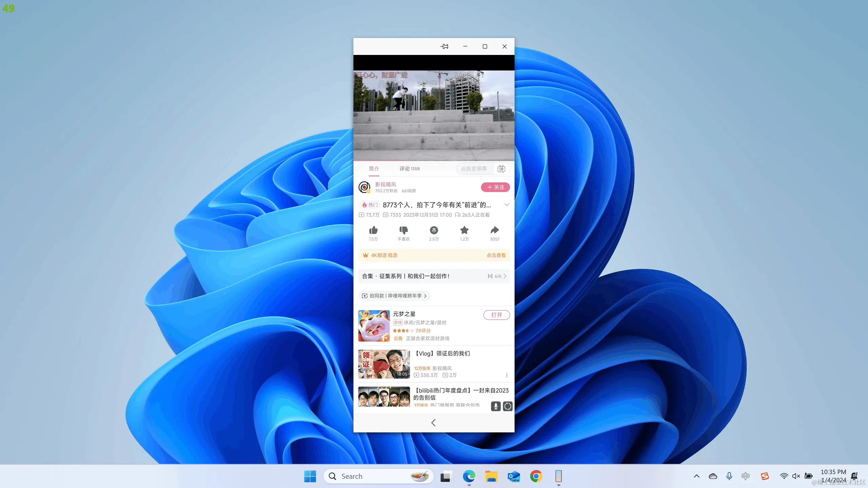Follow 影视飓风 with the 关注 button
868x488 pixels.
tap(495, 187)
